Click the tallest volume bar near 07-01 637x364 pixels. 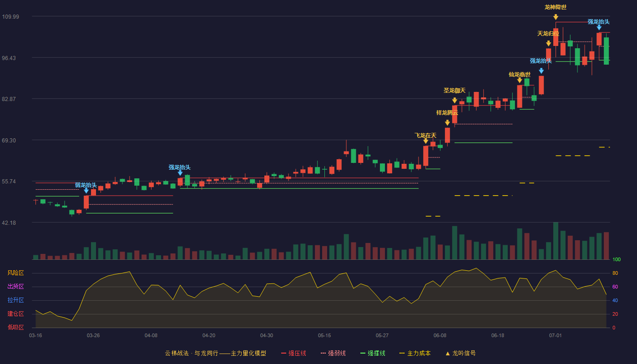point(556,241)
